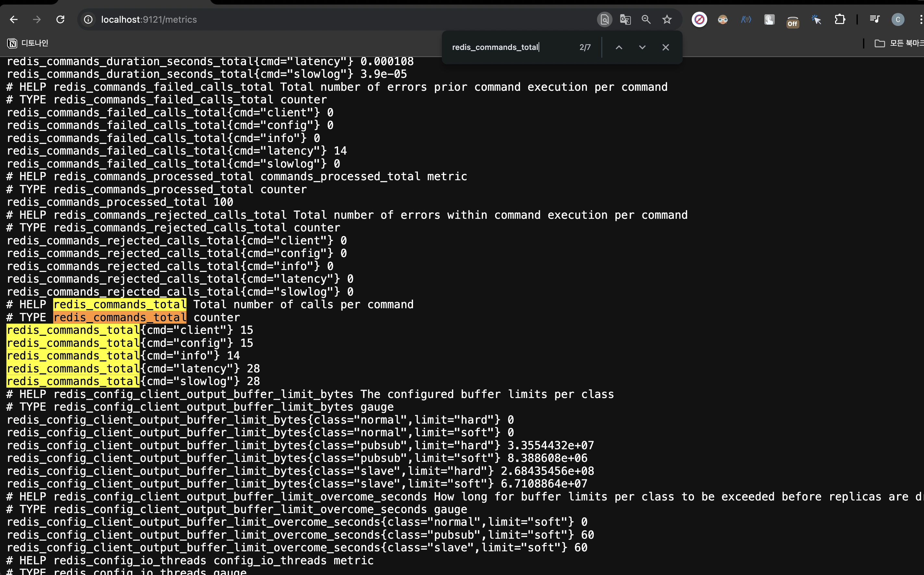Click the Google Translate page icon

click(625, 19)
